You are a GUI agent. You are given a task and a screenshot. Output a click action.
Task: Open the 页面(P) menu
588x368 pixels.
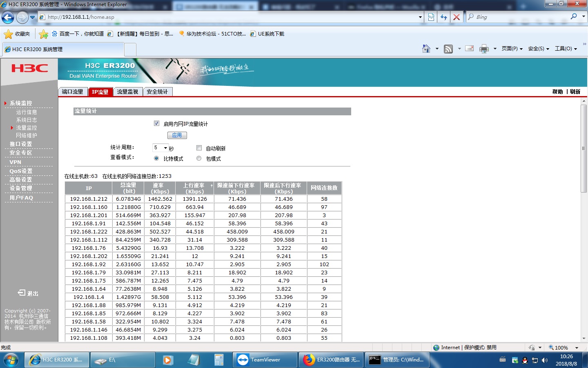click(x=512, y=49)
